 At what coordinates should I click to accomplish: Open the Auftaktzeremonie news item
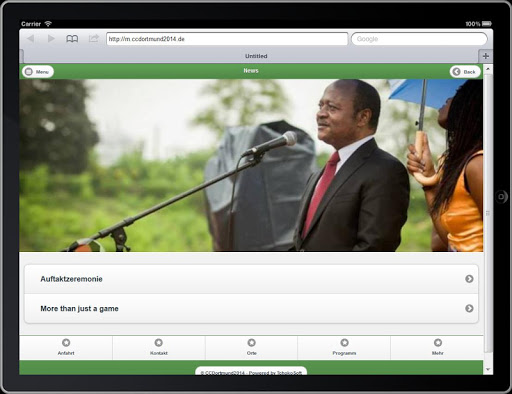[x=251, y=279]
